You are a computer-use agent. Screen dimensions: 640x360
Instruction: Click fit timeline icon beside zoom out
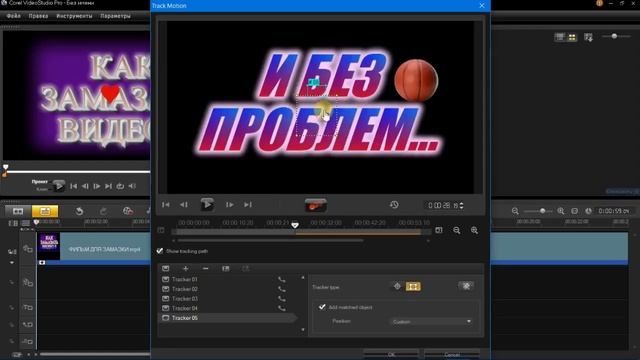click(439, 230)
